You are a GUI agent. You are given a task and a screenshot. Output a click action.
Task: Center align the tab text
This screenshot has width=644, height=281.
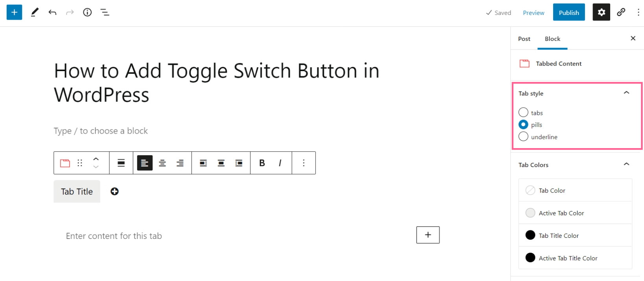[x=162, y=163]
